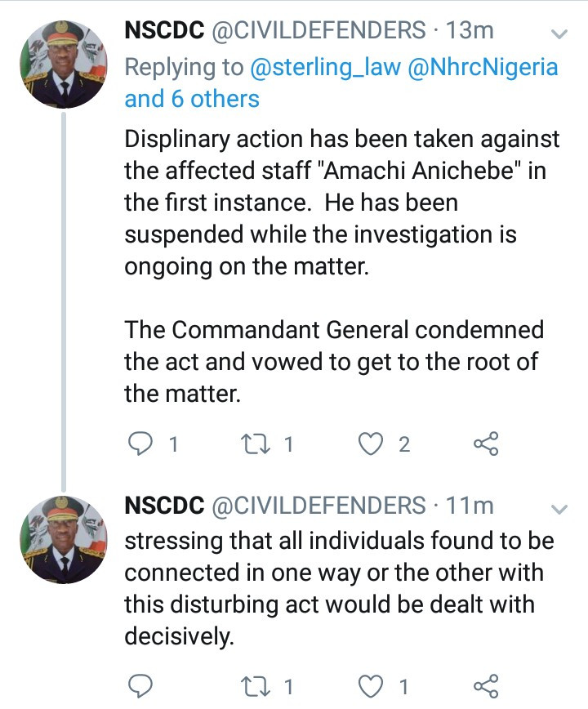Retweet the second tweet ending 'decisively'
The image size is (588, 709).
coord(256,686)
